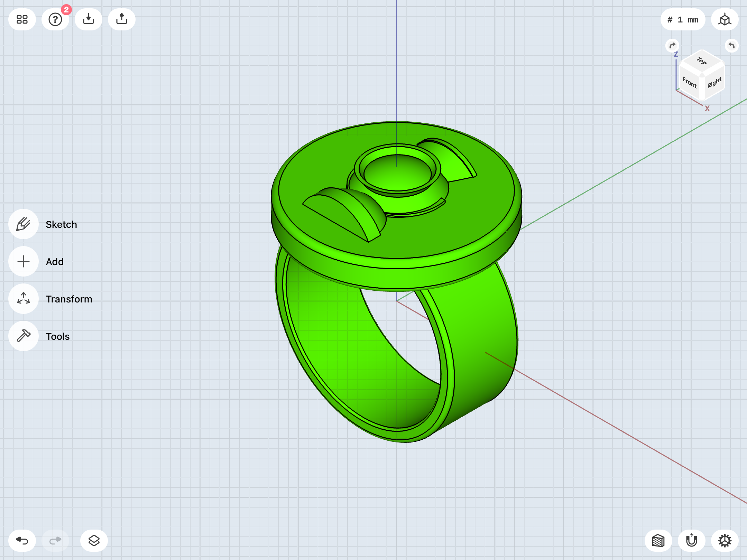Open visibility shading cube icon

click(x=658, y=541)
